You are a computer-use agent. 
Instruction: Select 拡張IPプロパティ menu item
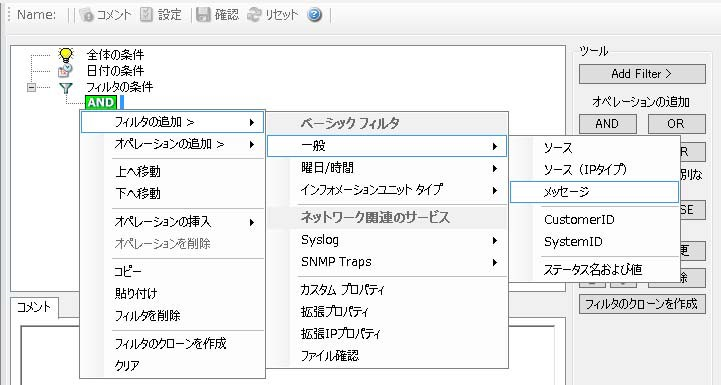coord(387,333)
